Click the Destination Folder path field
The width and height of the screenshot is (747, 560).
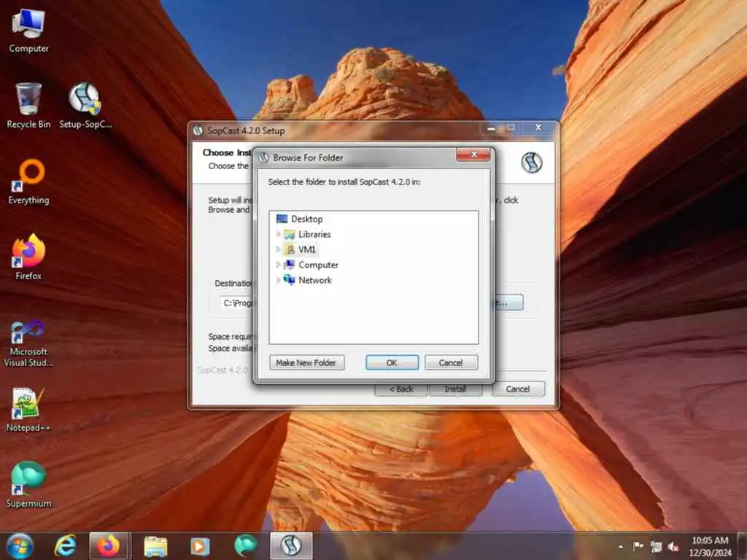(x=237, y=303)
